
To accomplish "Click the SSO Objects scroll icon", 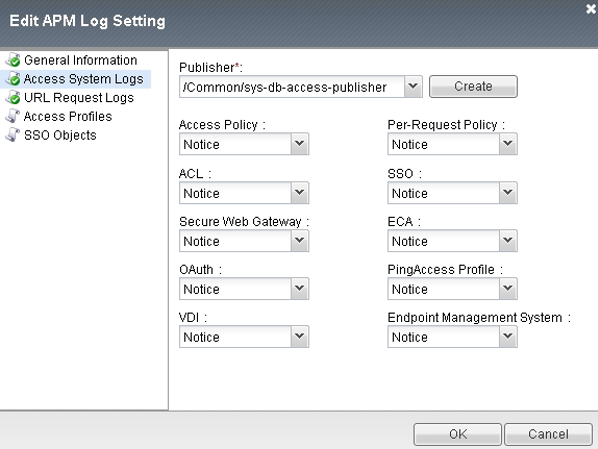I will point(13,135).
